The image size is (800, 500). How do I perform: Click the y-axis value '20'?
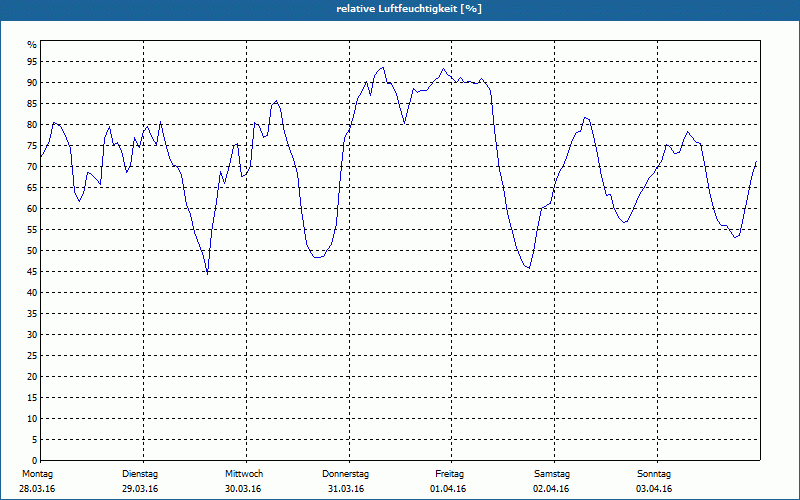[32, 377]
